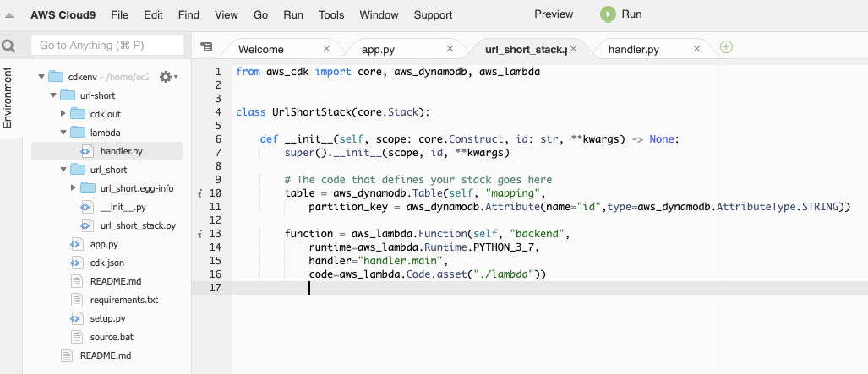The height and width of the screenshot is (374, 868).
Task: Select the setup.py label in tree
Action: [108, 318]
